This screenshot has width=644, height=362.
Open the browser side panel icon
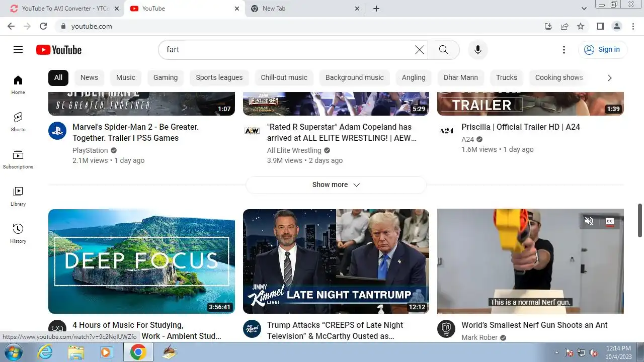600,26
